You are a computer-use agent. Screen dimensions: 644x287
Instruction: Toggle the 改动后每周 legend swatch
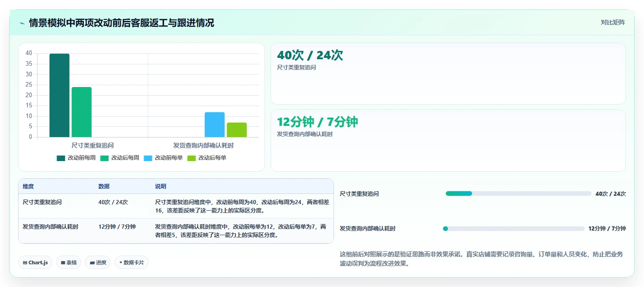104,158
